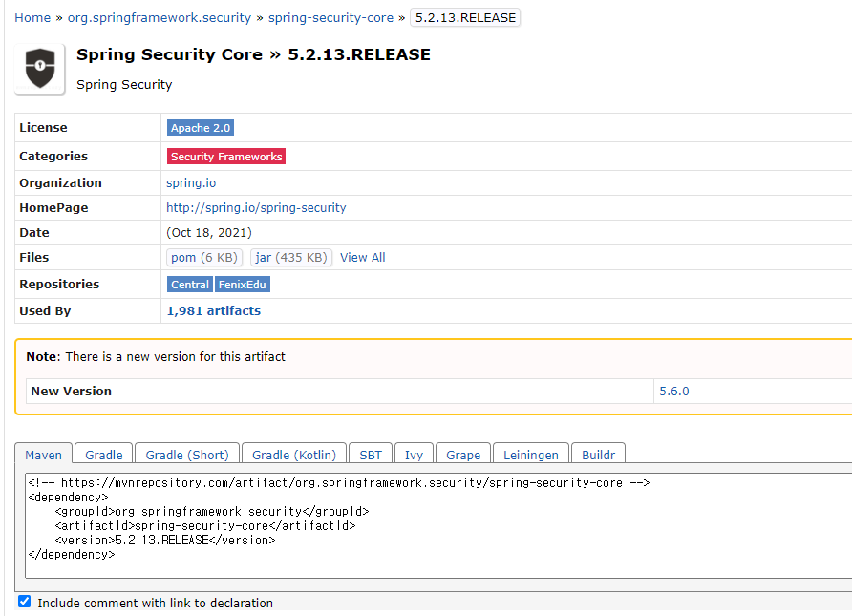Click the Used By row label
This screenshot has height=616, width=852.
pos(45,310)
